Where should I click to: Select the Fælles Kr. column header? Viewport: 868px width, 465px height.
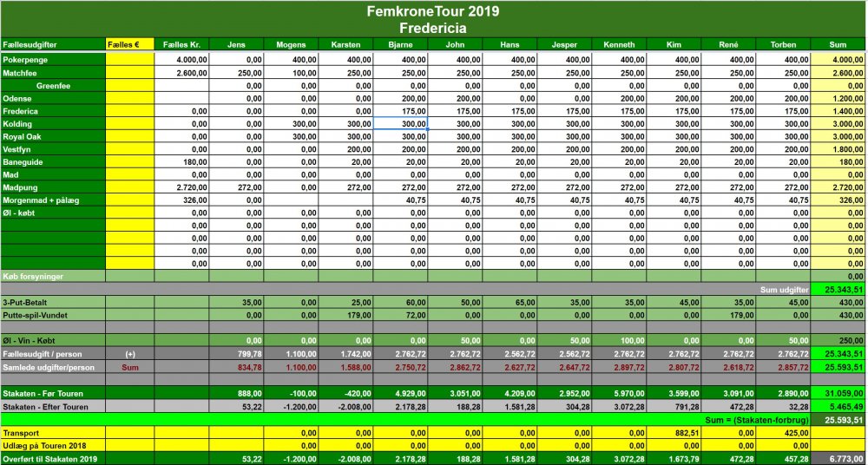pos(181,44)
